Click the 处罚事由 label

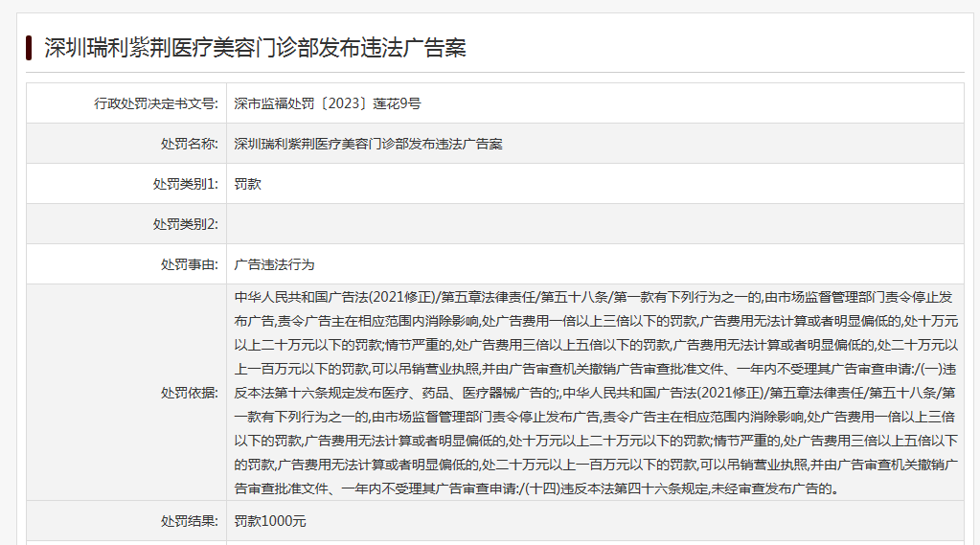pyautogui.click(x=190, y=264)
